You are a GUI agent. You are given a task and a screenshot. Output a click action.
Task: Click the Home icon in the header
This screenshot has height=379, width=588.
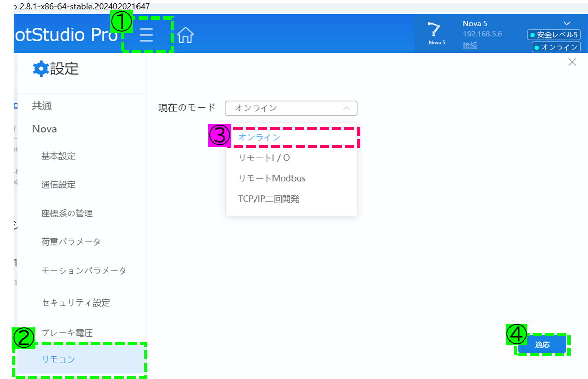[184, 35]
